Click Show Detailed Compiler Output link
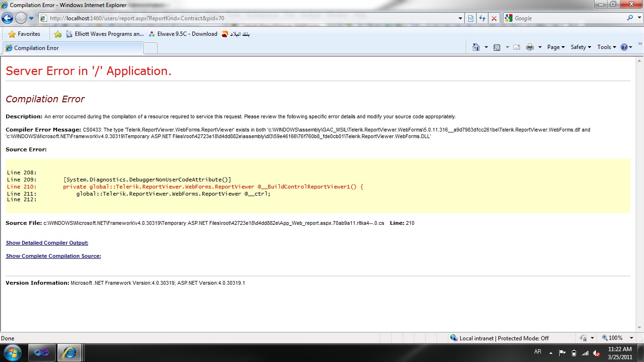 [47, 243]
